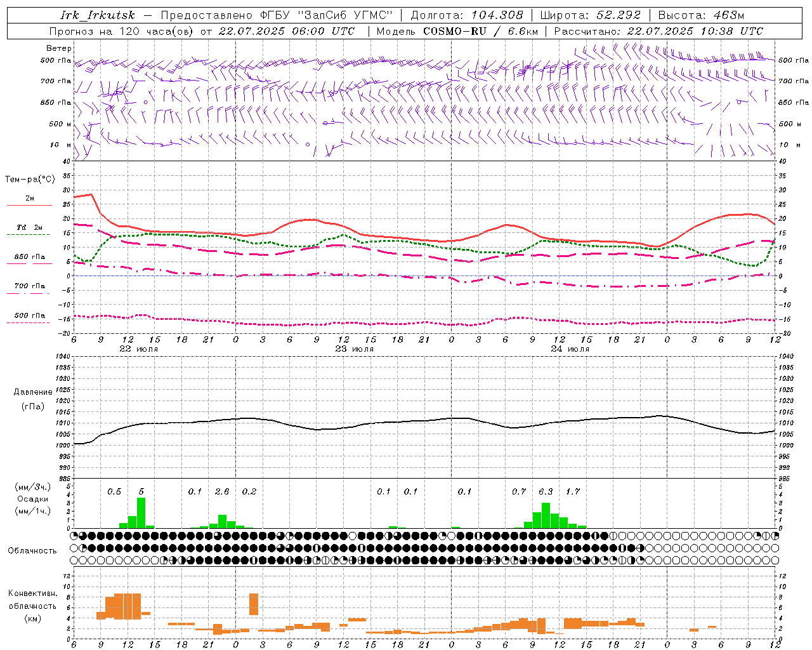Select the Облачность cloud cover label
This screenshot has width=812, height=650.
pyautogui.click(x=32, y=551)
